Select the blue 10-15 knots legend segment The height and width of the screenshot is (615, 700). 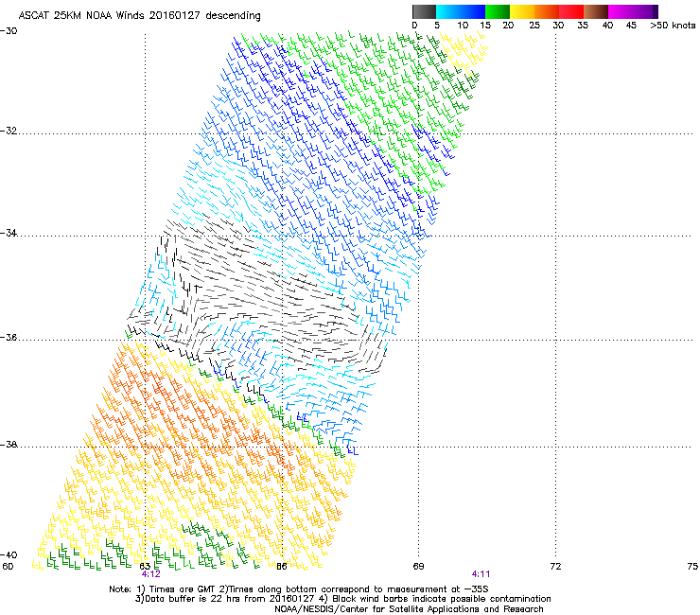click(473, 11)
